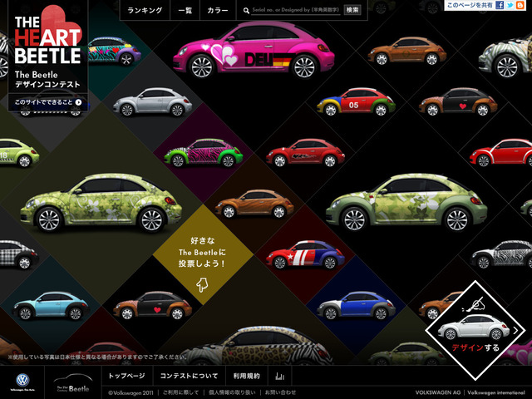Open the カラー menu item
532x399 pixels.
point(218,10)
